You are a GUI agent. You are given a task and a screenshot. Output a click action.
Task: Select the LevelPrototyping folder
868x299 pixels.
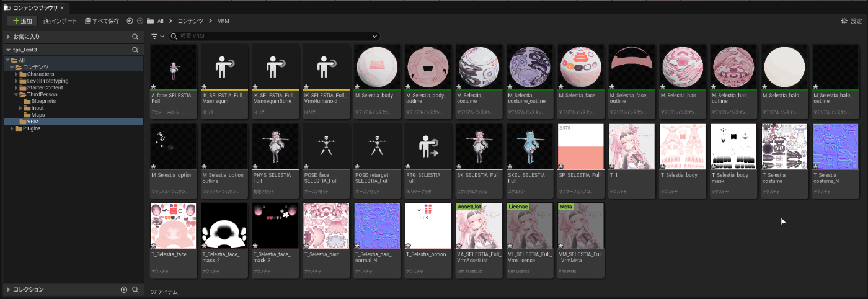click(x=73, y=81)
